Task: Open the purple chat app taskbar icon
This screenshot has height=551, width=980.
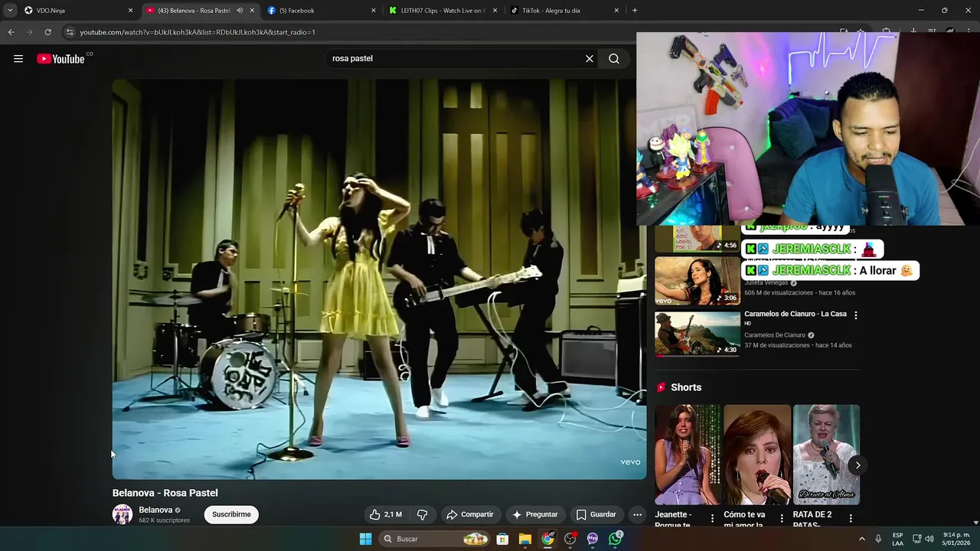Action: click(x=593, y=539)
